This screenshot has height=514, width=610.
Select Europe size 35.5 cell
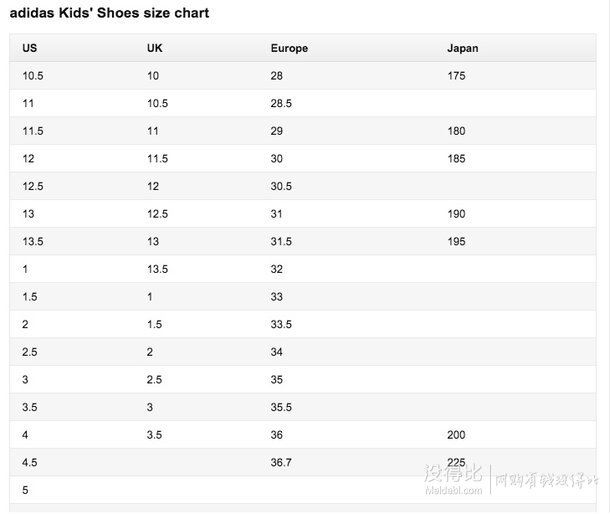click(x=281, y=407)
